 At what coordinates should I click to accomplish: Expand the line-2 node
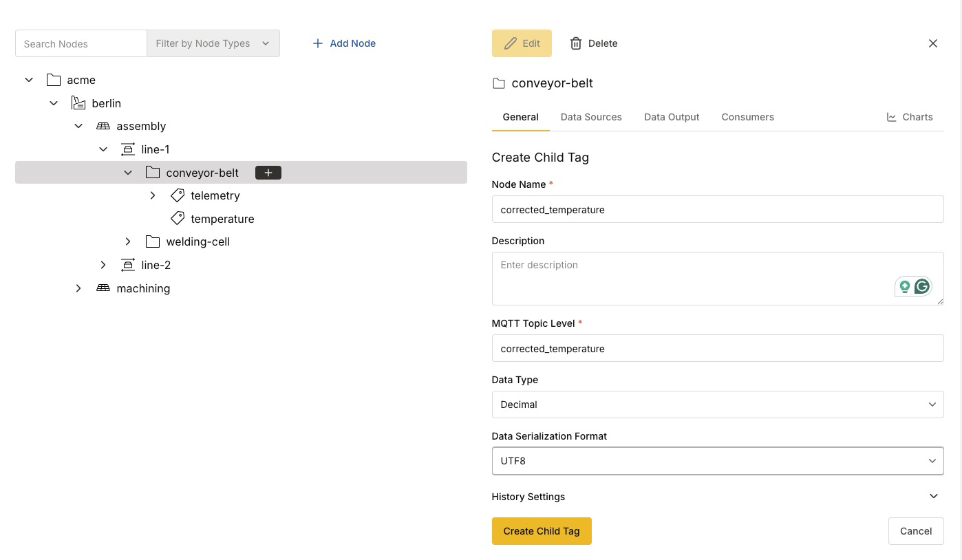click(x=103, y=265)
